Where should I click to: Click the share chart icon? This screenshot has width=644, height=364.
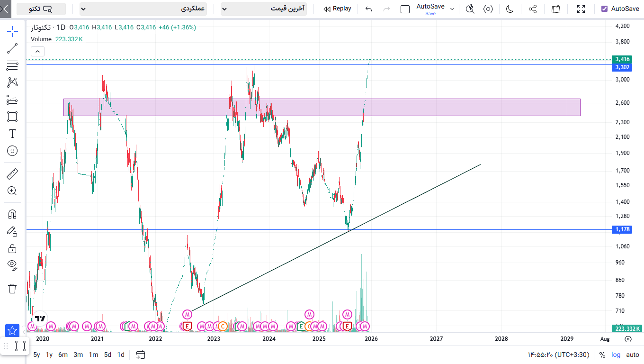[x=532, y=9]
